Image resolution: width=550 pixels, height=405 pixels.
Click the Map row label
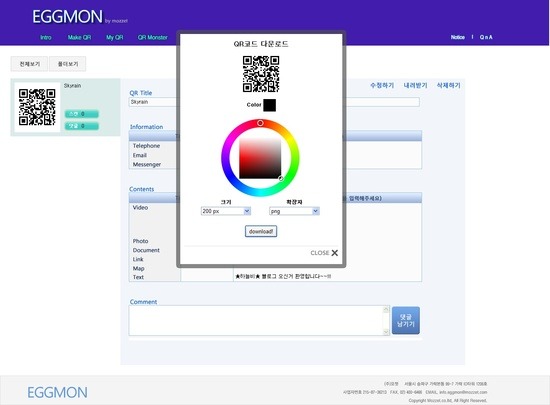[138, 269]
